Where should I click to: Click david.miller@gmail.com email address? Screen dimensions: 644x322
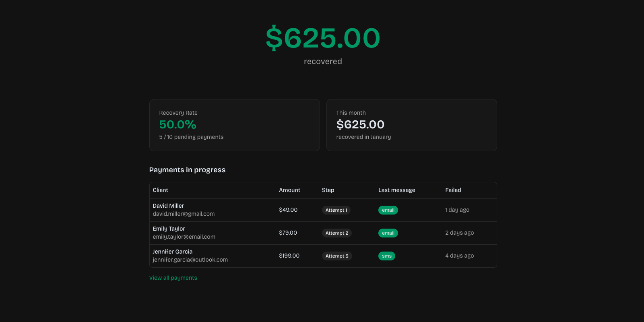(184, 214)
